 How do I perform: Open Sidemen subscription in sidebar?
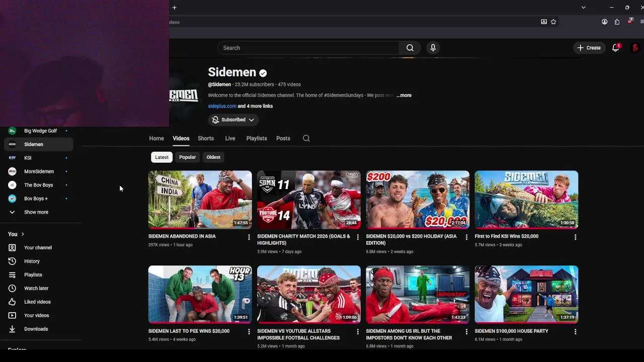38,144
